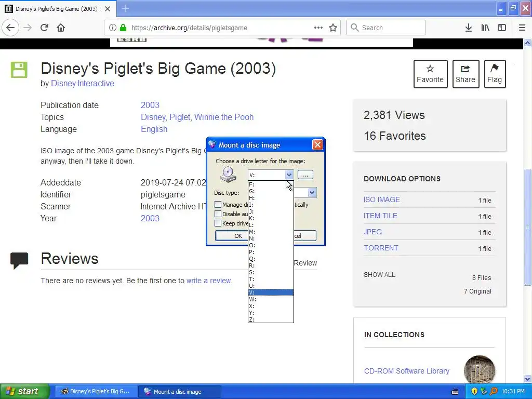Open the Disney Interactive creator link

pos(83,84)
